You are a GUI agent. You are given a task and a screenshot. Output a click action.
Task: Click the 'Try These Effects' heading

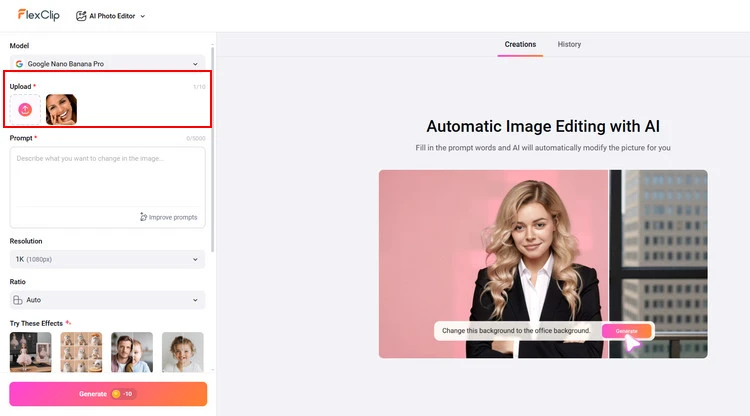click(x=36, y=323)
